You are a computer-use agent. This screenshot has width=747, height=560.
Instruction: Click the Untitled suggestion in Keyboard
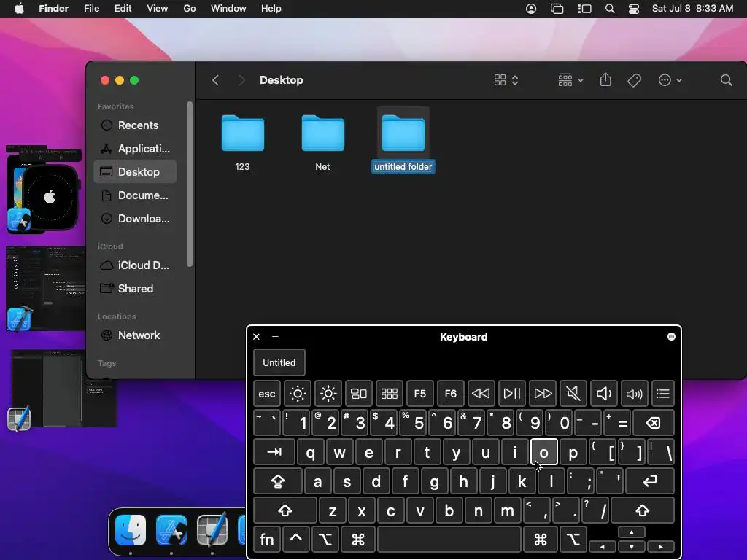click(x=279, y=363)
